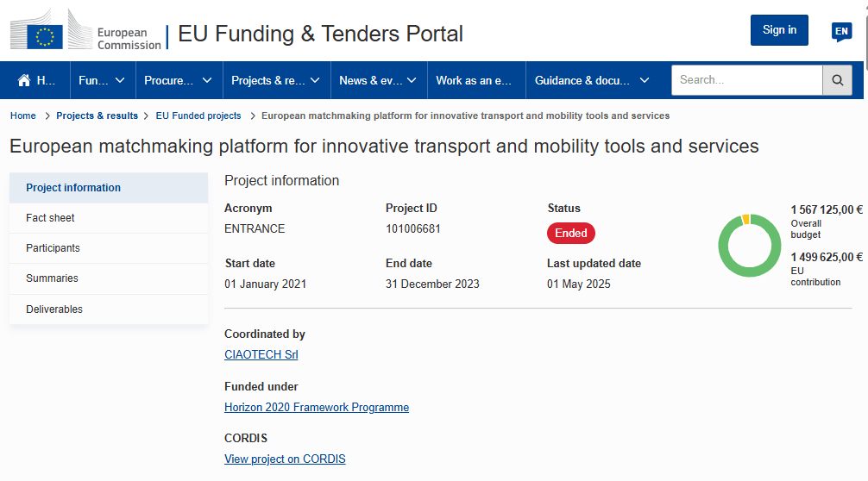Go to EU Funded projects breadcrumb
Screen dimensions: 868x481
198,116
